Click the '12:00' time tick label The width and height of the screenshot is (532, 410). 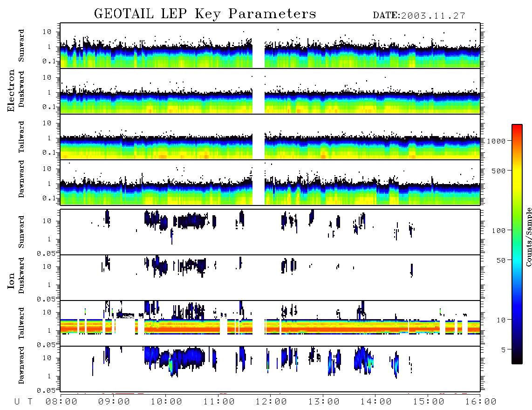[272, 402]
